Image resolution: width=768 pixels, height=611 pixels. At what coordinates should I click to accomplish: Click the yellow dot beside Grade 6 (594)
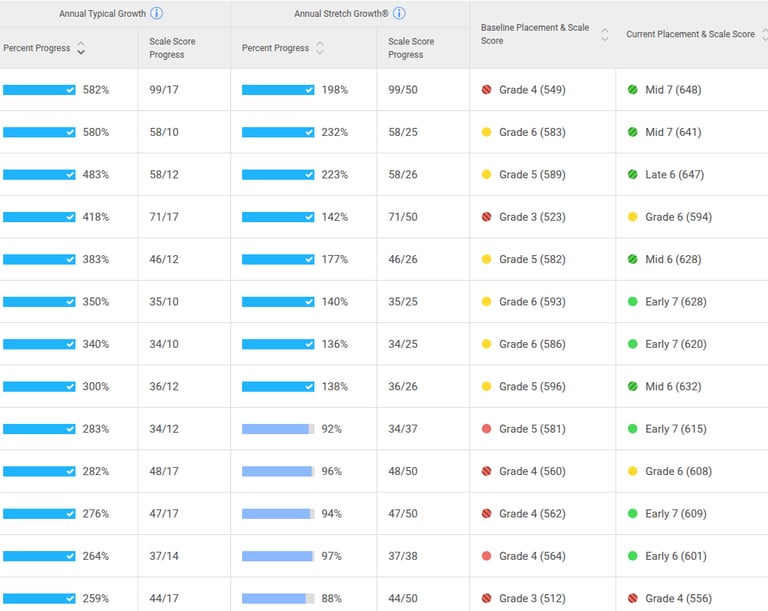click(632, 217)
